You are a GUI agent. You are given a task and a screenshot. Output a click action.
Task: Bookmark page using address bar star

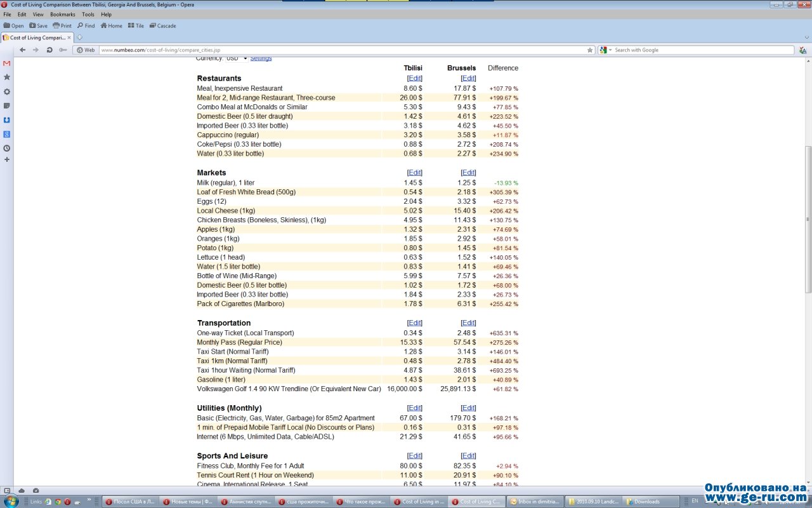pyautogui.click(x=589, y=50)
